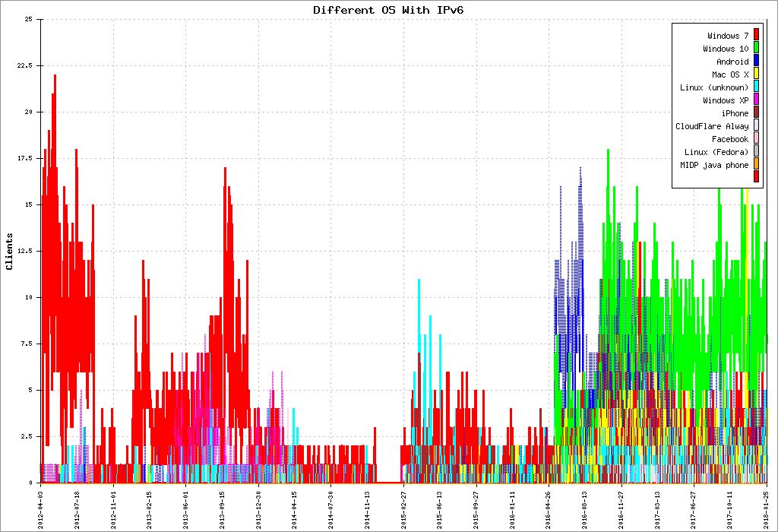
Task: Select the 'Linux (Fedora)' legend label
Action: 716,152
